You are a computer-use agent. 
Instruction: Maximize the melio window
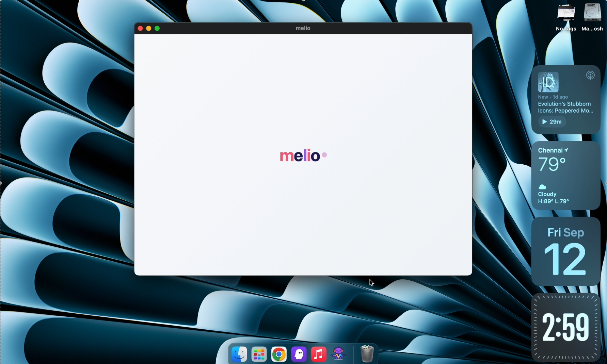pyautogui.click(x=157, y=29)
